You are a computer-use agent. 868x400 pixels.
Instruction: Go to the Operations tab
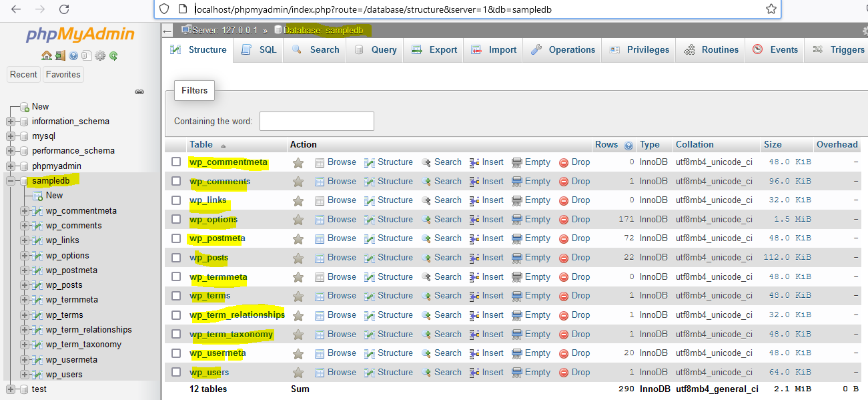click(x=562, y=50)
